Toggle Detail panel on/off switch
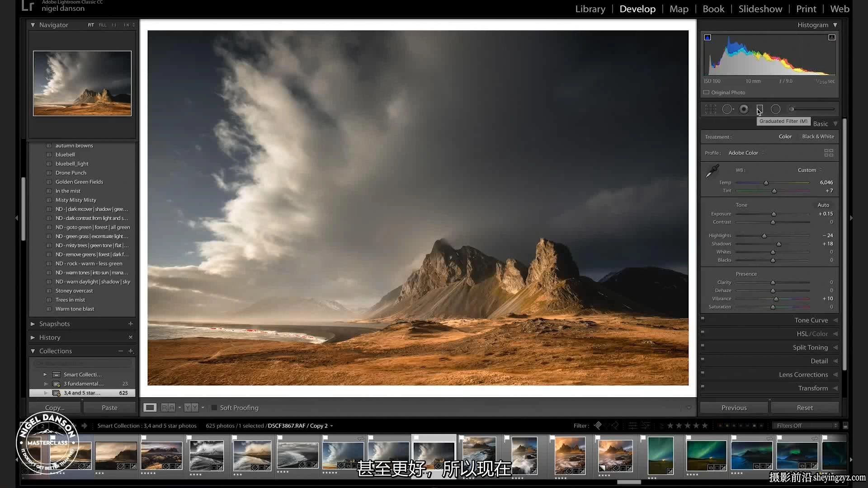The height and width of the screenshot is (488, 868). (703, 359)
